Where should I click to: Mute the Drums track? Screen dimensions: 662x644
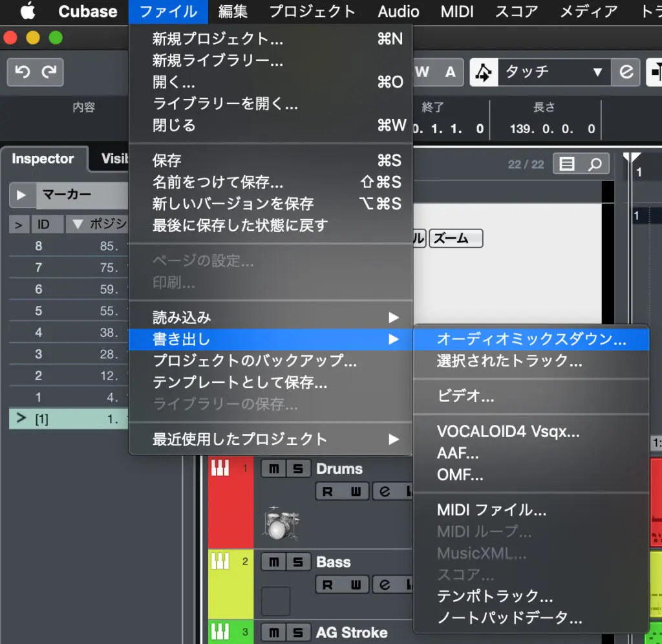coord(273,468)
